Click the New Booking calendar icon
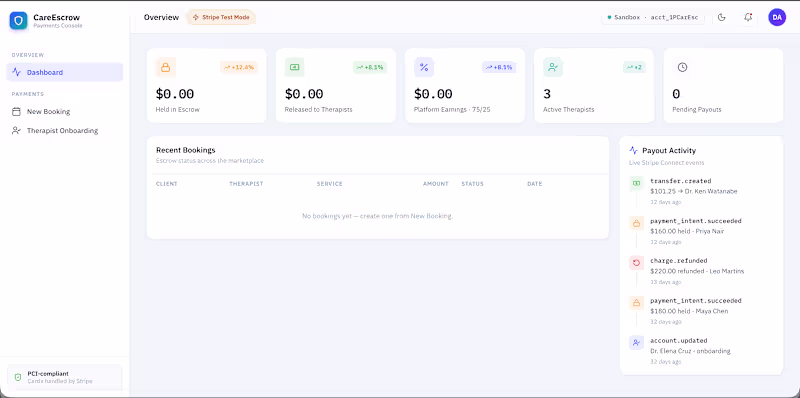The image size is (800, 398). [16, 111]
